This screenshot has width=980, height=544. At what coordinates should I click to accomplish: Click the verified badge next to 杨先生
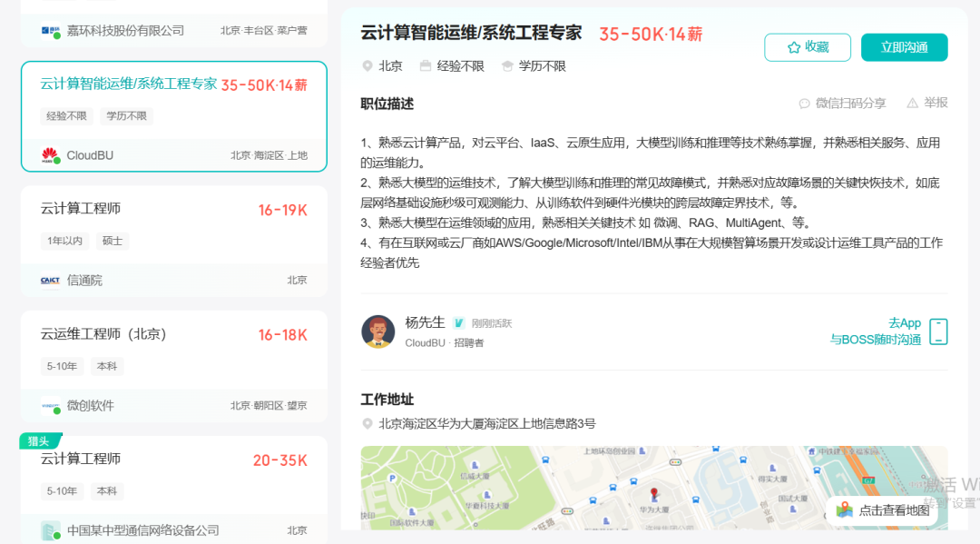459,323
